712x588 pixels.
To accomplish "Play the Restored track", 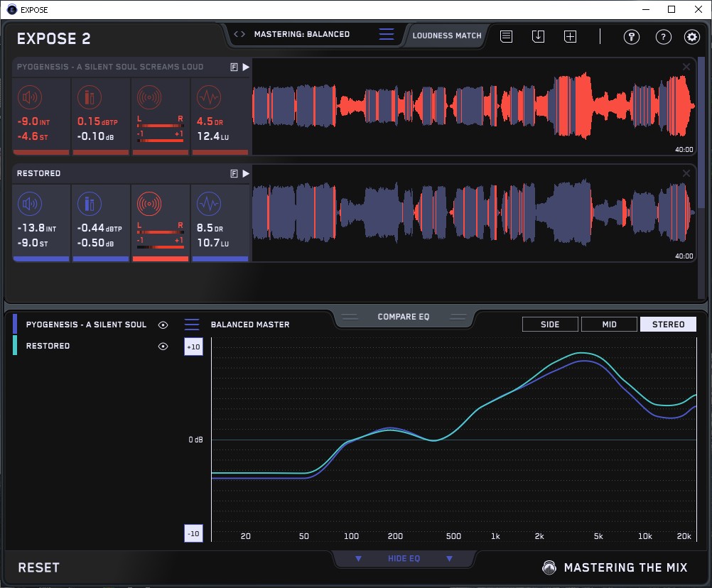I will click(246, 173).
